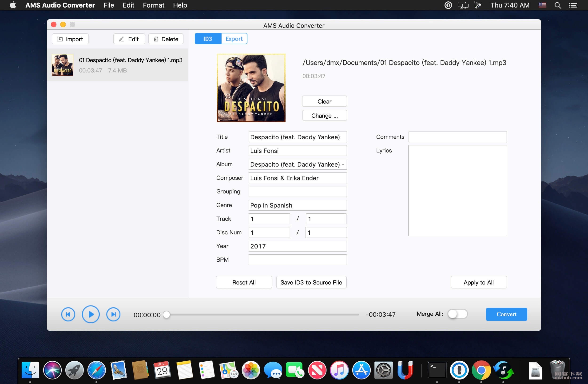
Task: Open the Help menu
Action: (180, 5)
